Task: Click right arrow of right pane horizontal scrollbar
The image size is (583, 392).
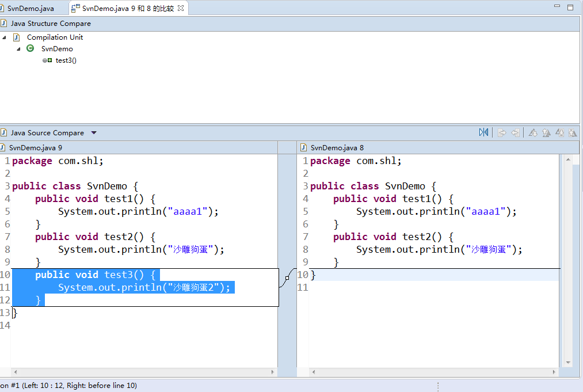Action: [x=554, y=371]
